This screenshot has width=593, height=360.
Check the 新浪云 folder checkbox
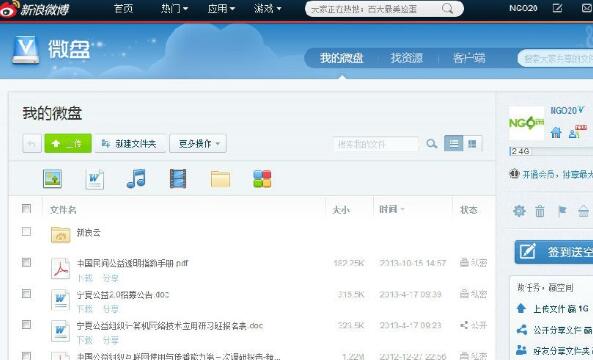point(26,231)
